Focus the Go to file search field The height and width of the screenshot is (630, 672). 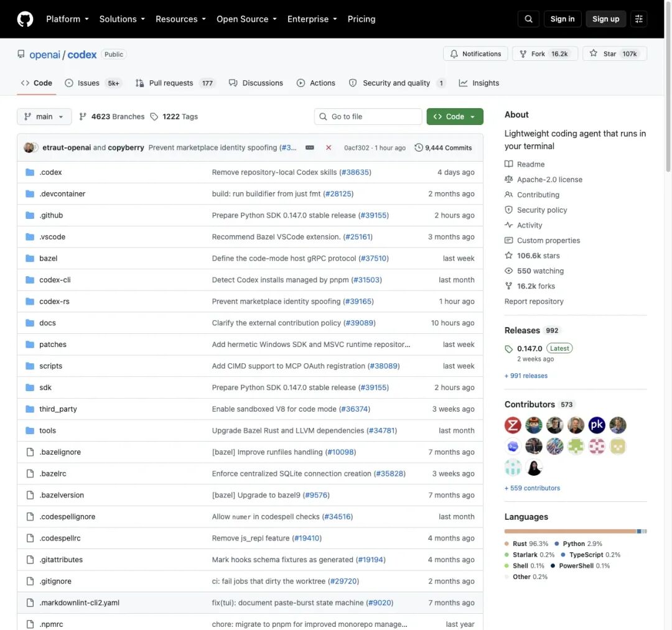coord(368,116)
